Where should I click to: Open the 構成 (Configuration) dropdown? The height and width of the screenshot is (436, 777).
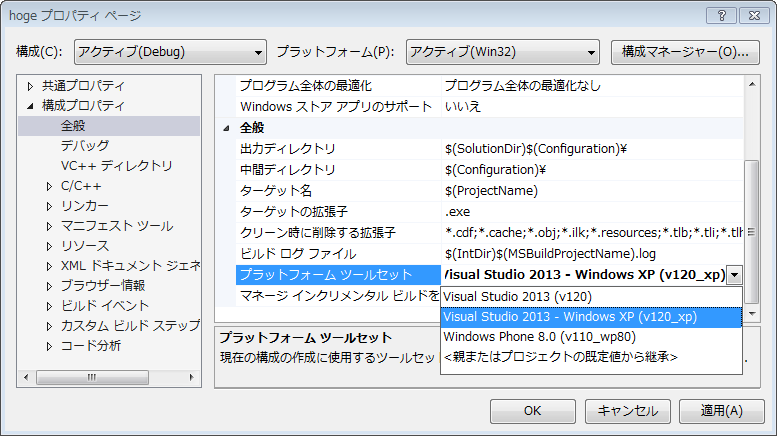(x=169, y=51)
